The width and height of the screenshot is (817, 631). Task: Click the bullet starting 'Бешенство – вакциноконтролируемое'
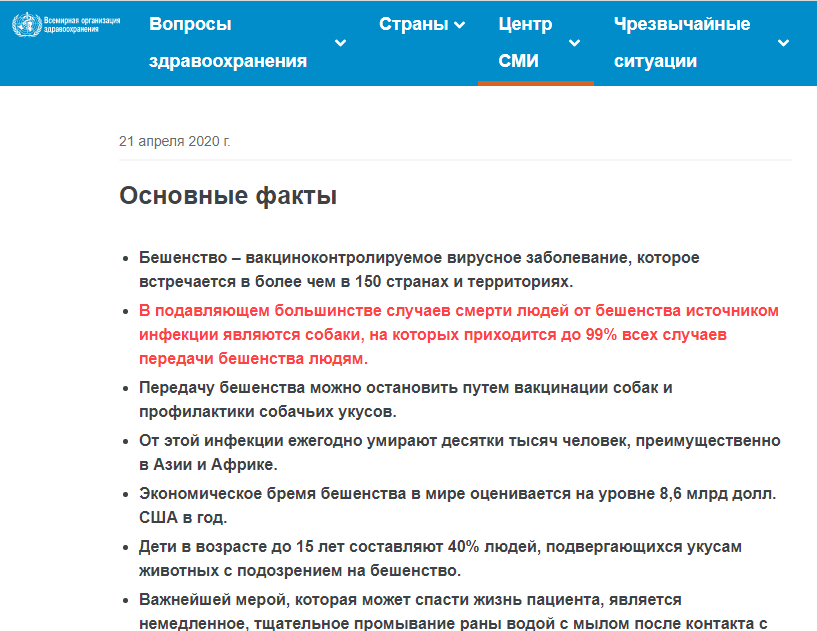click(419, 270)
